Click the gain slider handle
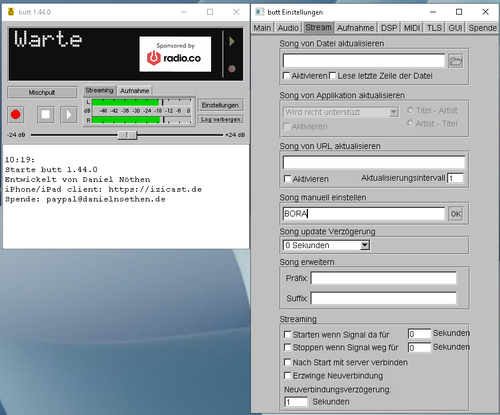The width and height of the screenshot is (500, 415). click(127, 135)
